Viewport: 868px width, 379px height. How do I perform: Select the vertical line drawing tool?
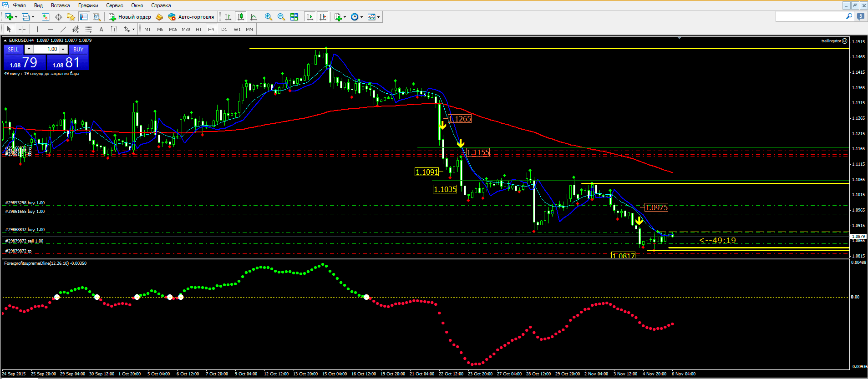tap(37, 29)
